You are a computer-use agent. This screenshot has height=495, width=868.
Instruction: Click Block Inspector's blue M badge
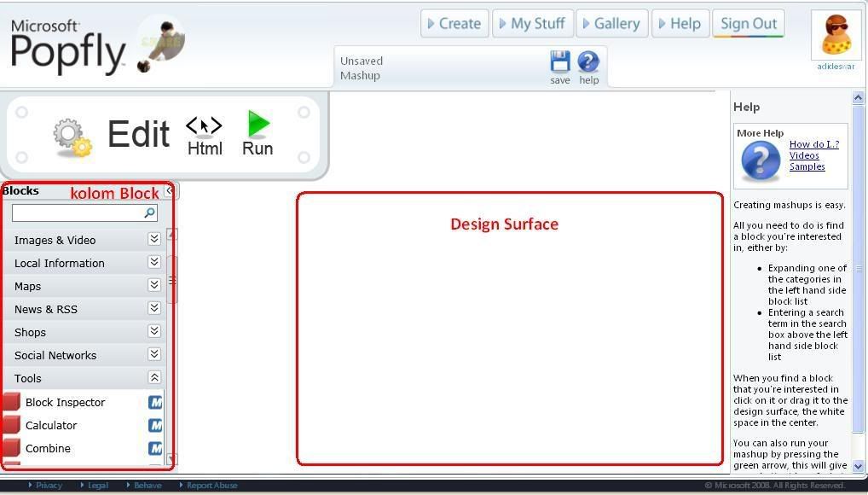click(155, 402)
